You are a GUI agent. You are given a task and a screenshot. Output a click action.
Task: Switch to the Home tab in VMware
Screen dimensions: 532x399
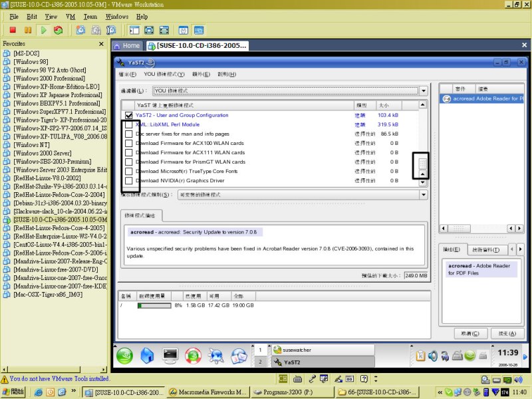[x=126, y=45]
